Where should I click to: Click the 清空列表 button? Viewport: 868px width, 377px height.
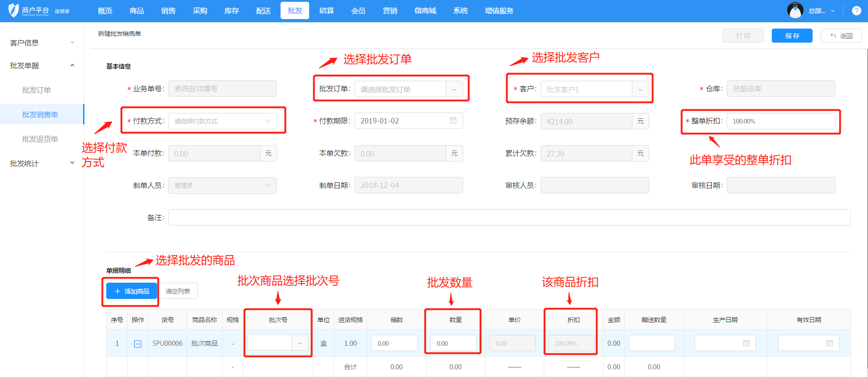[178, 291]
